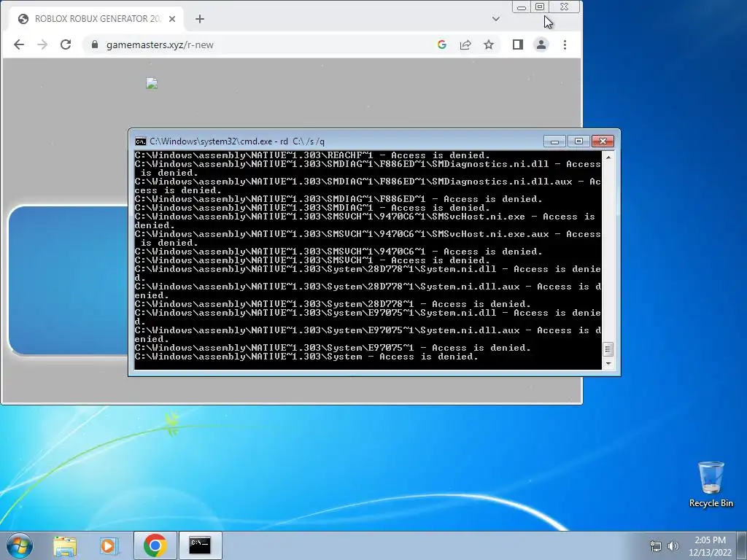
Task: Click the cmd scrollbar thumb
Action: (608, 349)
